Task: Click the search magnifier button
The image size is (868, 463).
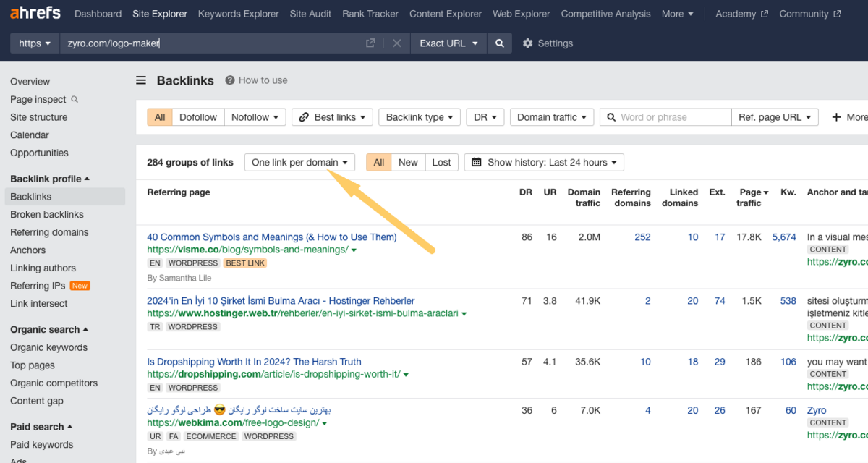Action: (499, 43)
